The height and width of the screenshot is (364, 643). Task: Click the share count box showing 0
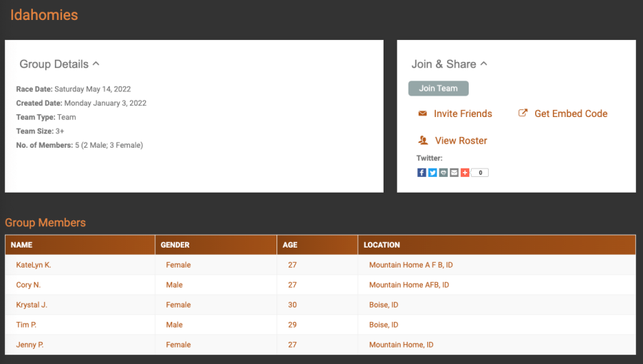(479, 173)
